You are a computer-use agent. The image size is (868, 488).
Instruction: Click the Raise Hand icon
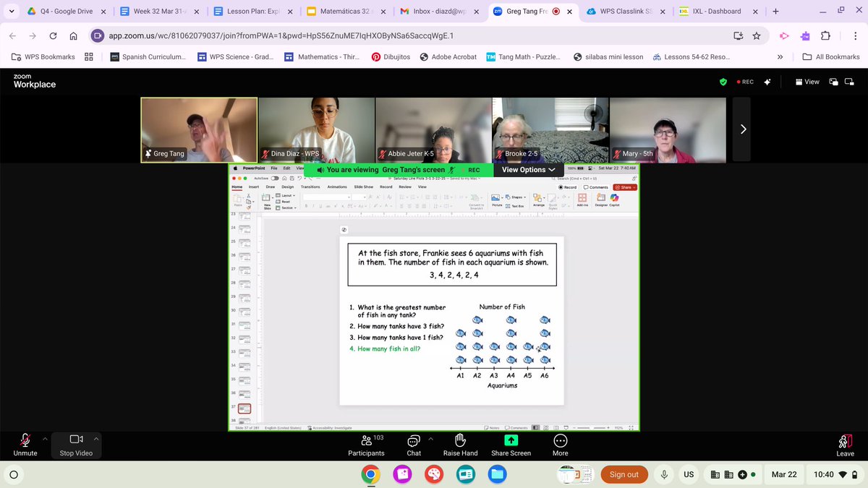click(x=460, y=440)
